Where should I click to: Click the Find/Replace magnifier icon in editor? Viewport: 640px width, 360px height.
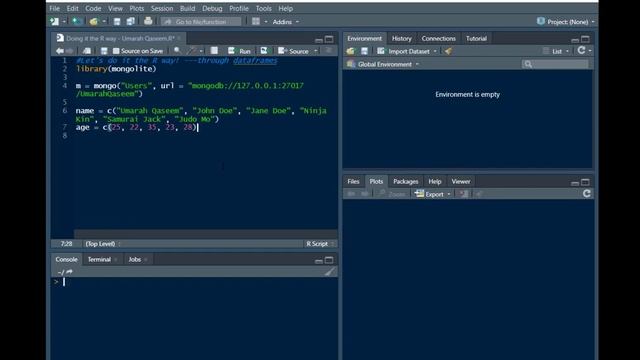[177, 51]
